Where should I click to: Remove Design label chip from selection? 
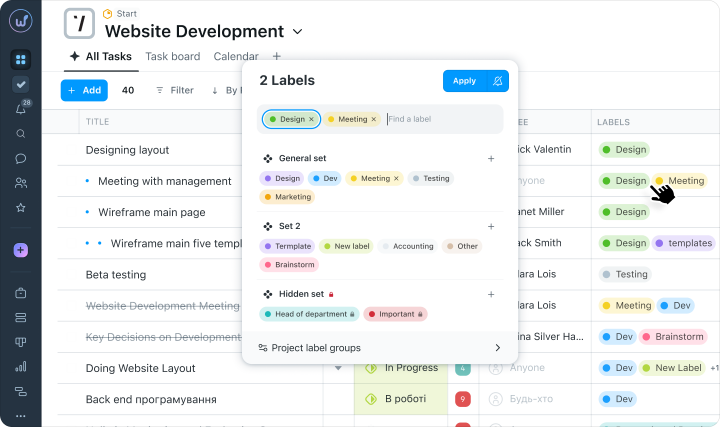point(311,119)
